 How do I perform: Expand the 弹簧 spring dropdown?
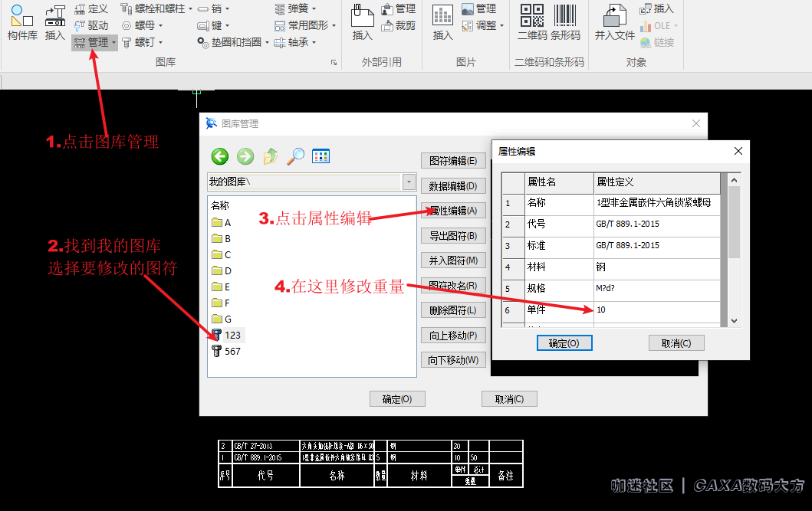pos(314,8)
